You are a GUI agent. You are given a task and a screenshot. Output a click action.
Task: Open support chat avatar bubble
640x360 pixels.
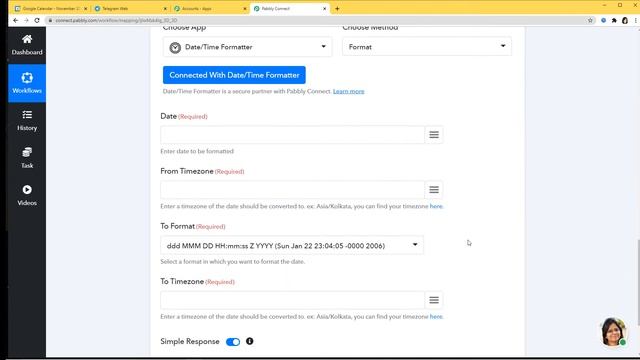click(x=613, y=332)
